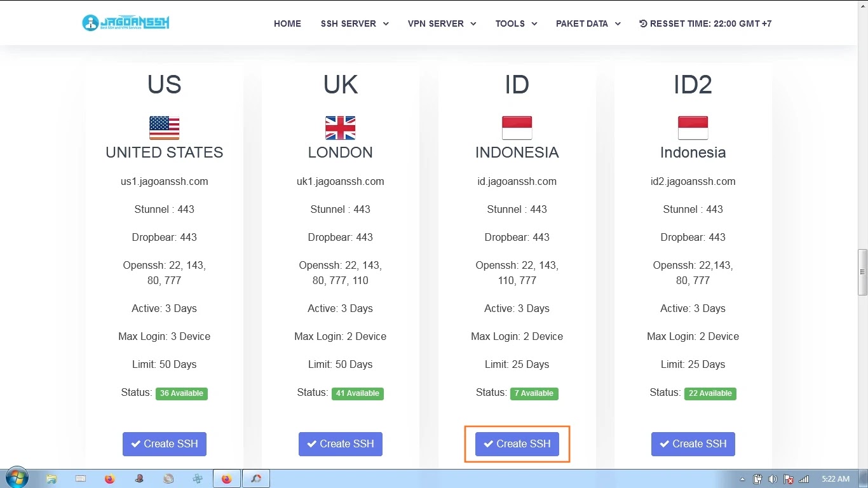
Task: Launch the PPSSPP emulator taskbar icon
Action: [198, 479]
